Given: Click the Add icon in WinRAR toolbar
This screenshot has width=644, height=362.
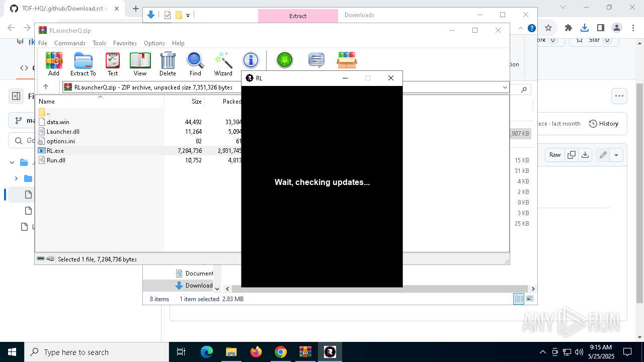Looking at the screenshot, I should coord(54,64).
